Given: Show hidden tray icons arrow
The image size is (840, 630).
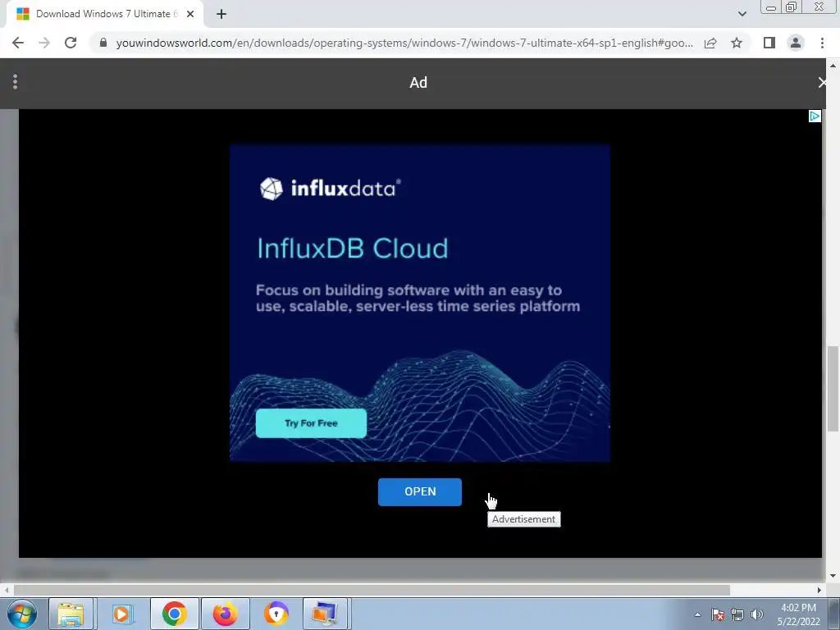Looking at the screenshot, I should (697, 614).
